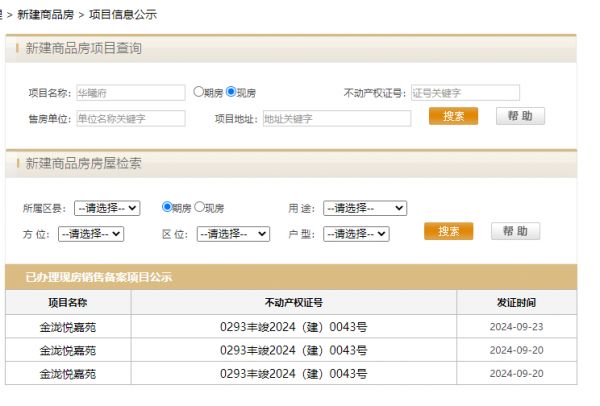Open 金泷悦嘉苑 row dated 2024-09-23
Screen dimensions: 600x406
point(69,326)
